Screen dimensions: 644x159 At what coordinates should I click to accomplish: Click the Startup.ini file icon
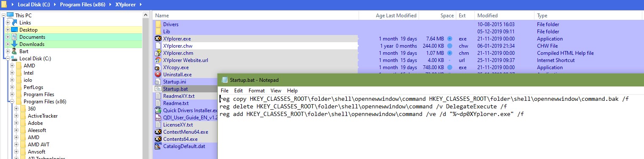(x=158, y=82)
